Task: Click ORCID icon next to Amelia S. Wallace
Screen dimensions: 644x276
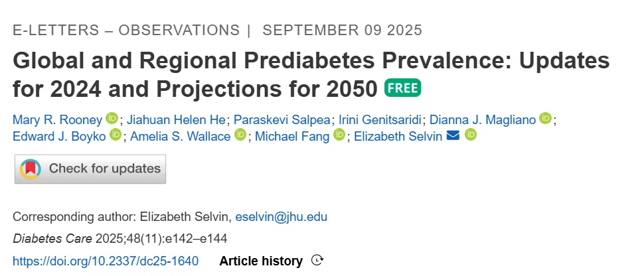Action: tap(240, 135)
